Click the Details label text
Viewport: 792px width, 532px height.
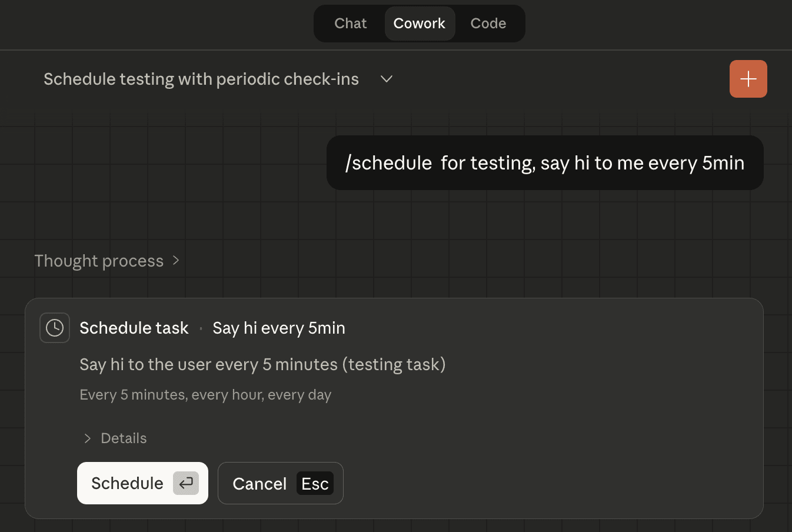tap(124, 438)
